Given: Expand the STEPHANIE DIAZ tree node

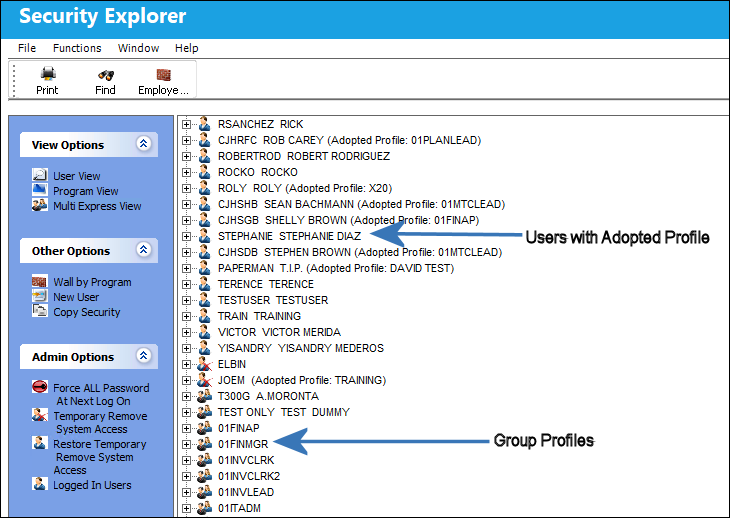Looking at the screenshot, I should [x=186, y=236].
